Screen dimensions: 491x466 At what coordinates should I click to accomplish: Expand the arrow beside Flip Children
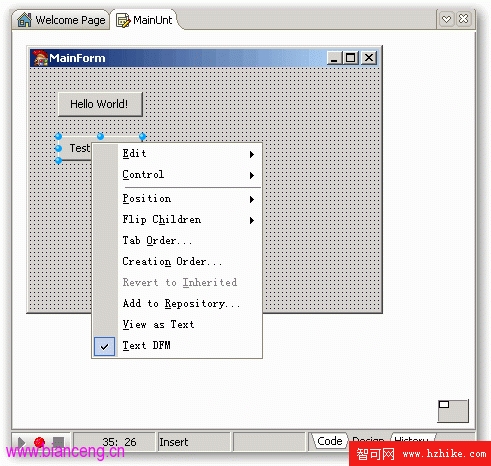point(252,220)
